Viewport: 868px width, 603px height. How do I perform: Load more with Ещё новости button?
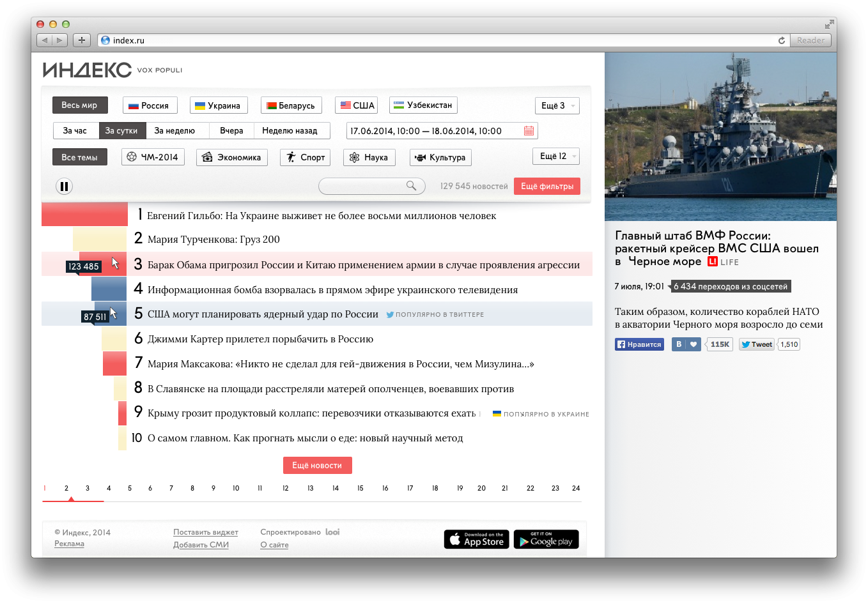point(317,465)
